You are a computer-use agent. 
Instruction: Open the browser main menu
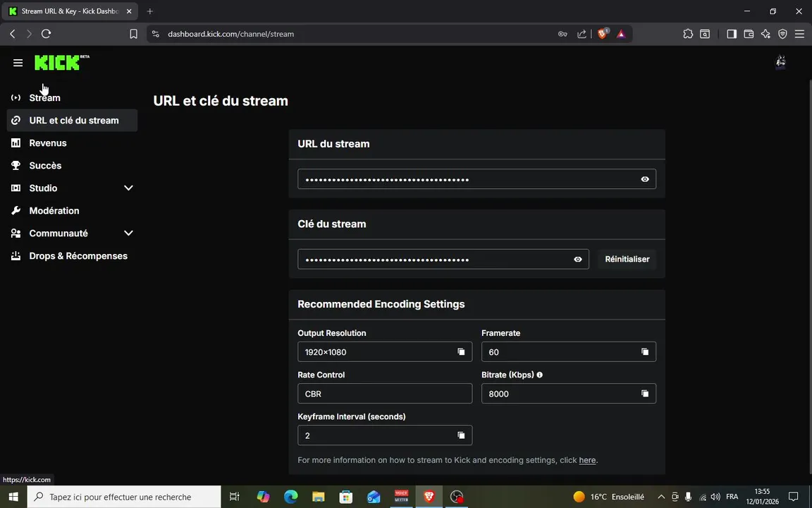pos(799,34)
